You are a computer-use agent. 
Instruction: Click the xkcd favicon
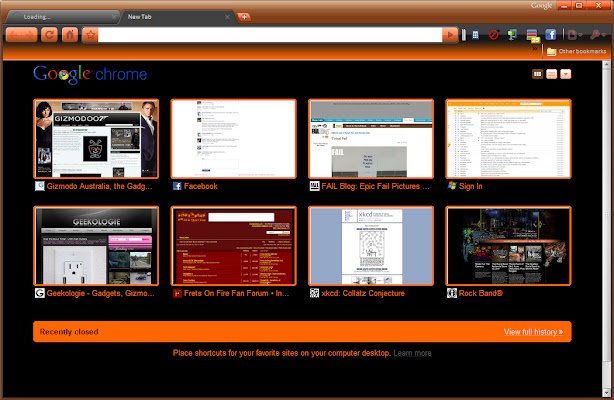pos(314,293)
